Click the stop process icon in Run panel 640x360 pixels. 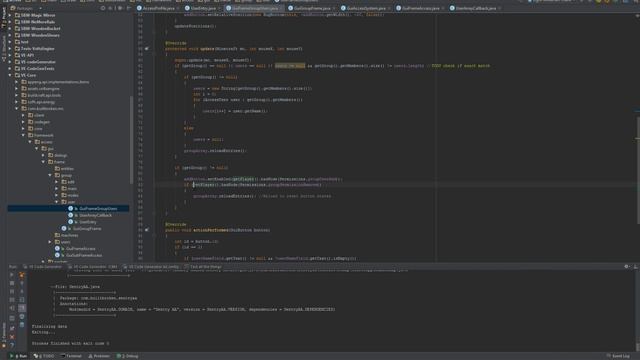pyautogui.click(x=12, y=283)
